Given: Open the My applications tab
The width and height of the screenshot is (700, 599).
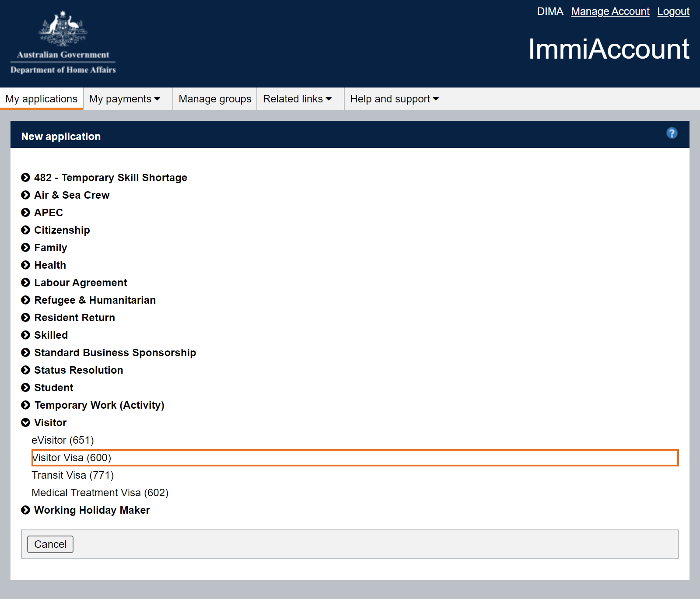Looking at the screenshot, I should click(x=42, y=99).
